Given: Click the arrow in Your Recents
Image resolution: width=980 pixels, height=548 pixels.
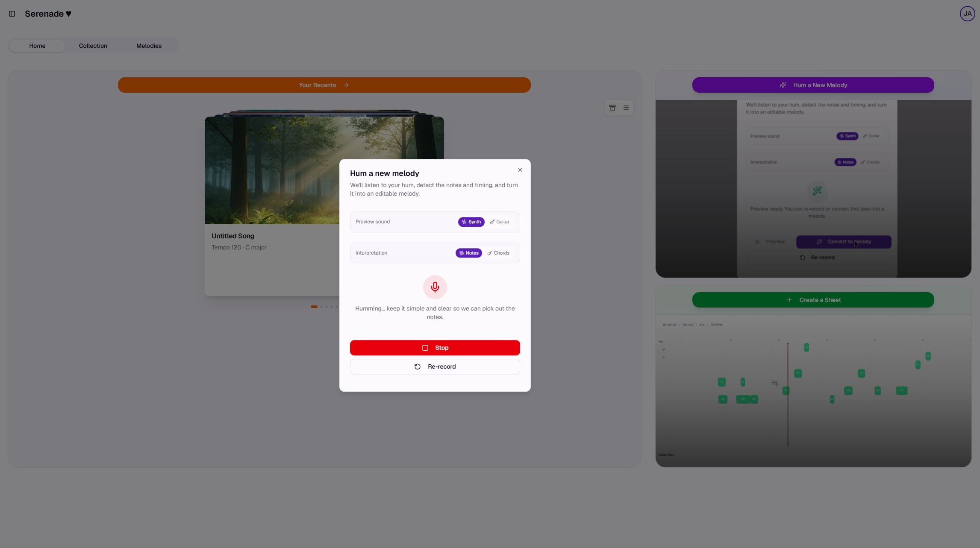Looking at the screenshot, I should tap(346, 85).
